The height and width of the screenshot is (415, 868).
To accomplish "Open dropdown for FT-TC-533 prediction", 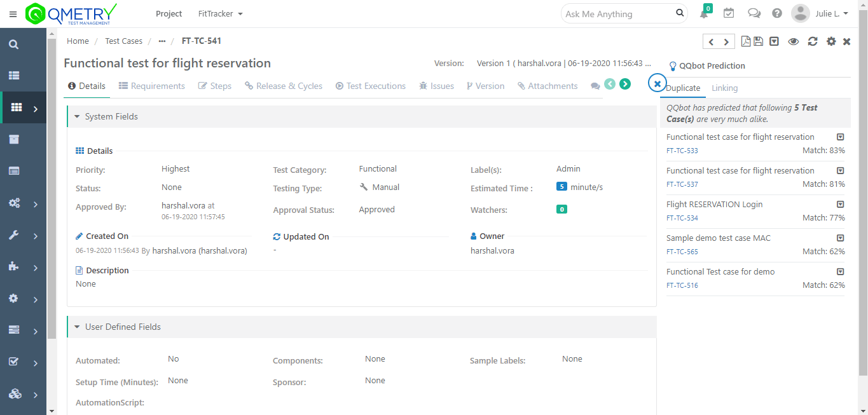I will click(840, 137).
